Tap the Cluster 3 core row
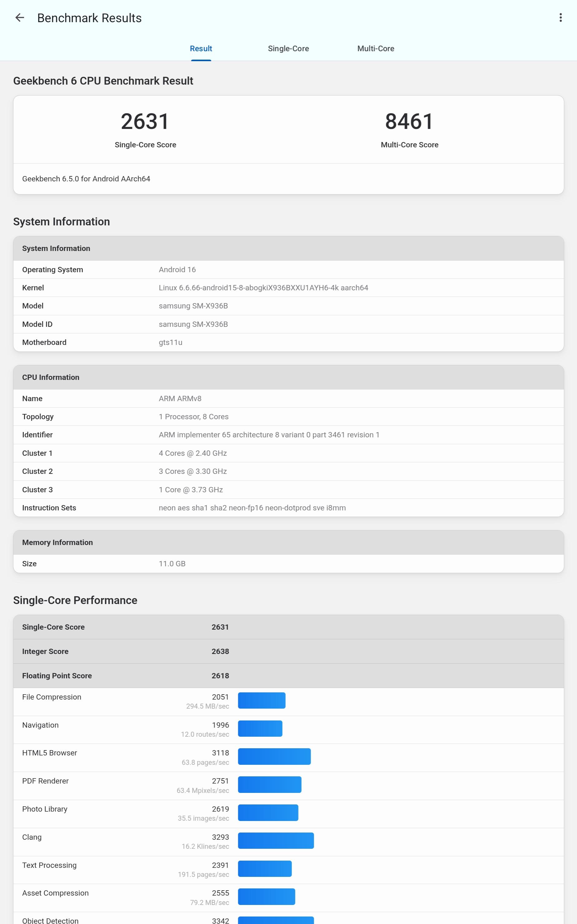The height and width of the screenshot is (924, 577). click(288, 489)
